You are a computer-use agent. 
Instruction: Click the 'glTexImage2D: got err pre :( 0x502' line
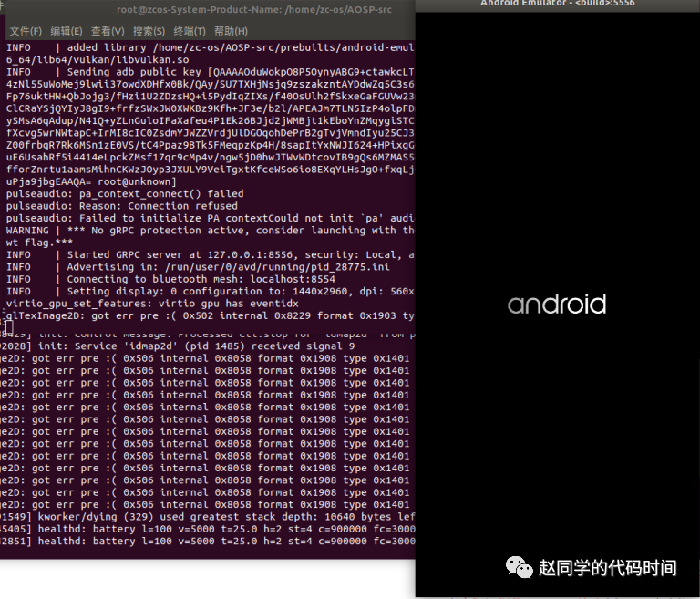(211, 315)
